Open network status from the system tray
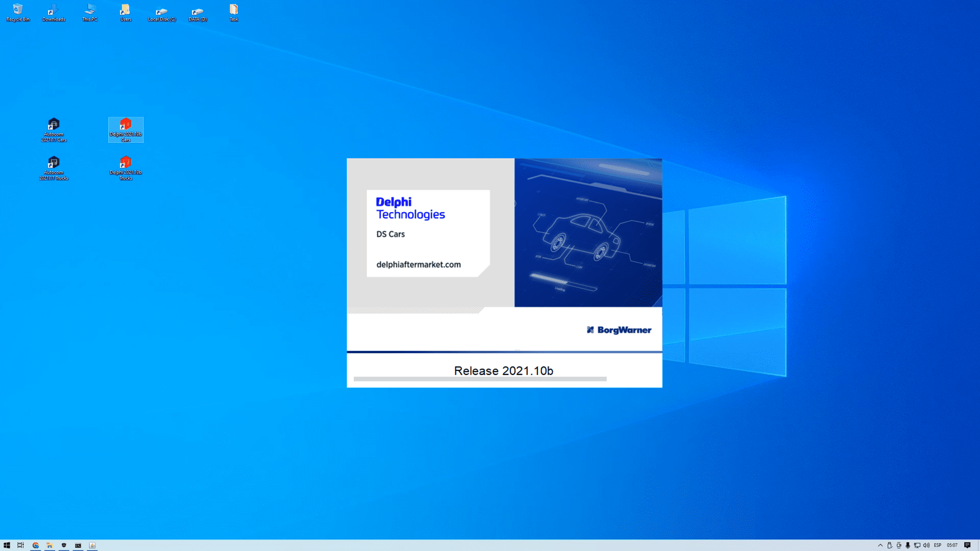The width and height of the screenshot is (980, 551). [x=916, y=545]
